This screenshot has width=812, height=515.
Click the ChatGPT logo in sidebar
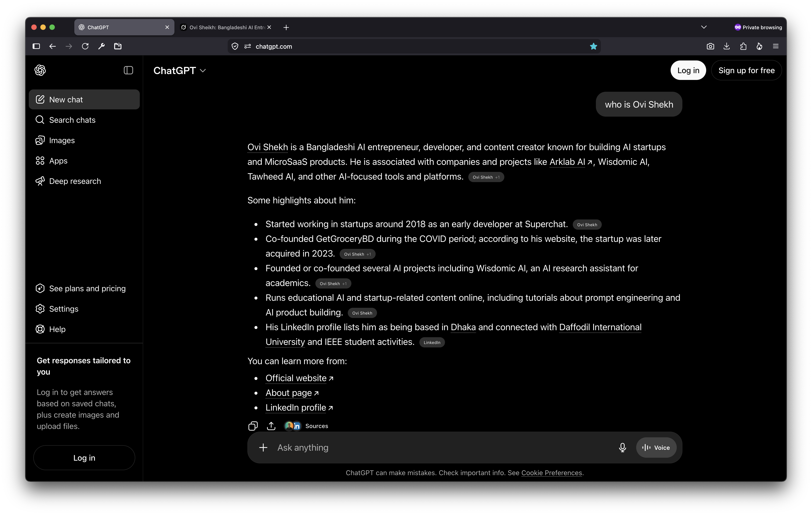pyautogui.click(x=40, y=70)
